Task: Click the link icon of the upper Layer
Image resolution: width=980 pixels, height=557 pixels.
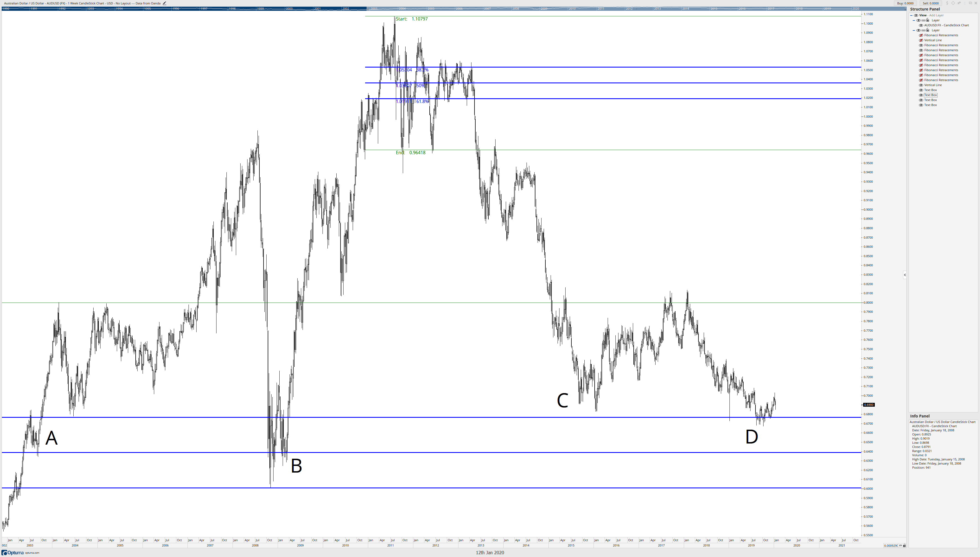Action: coord(924,20)
